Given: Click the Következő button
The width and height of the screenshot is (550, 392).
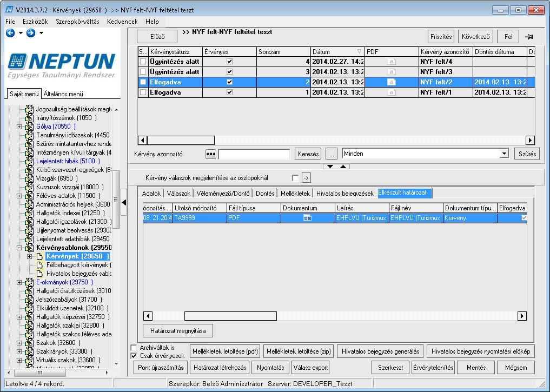Looking at the screenshot, I should coord(475,36).
